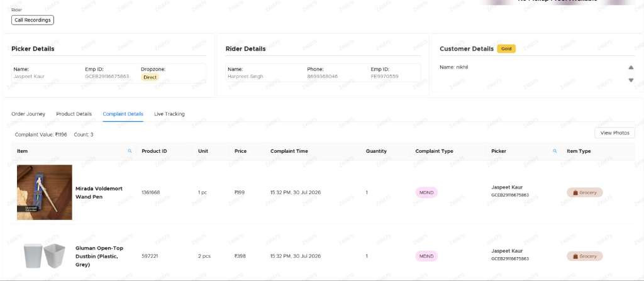The width and height of the screenshot is (644, 281).
Task: Click the MDND tag on Wand Pen row
Action: pos(426,192)
